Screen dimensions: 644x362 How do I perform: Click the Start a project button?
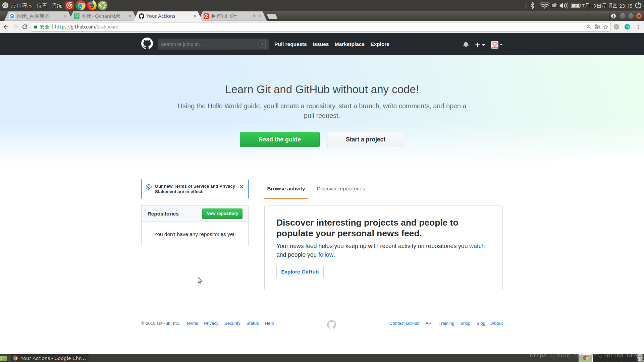[366, 139]
